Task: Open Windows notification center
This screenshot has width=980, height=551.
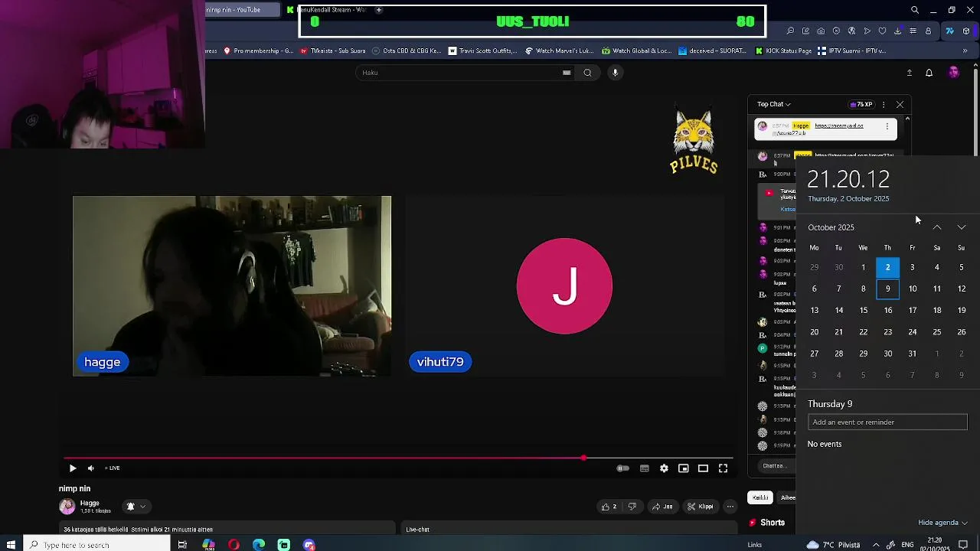Action: [964, 545]
